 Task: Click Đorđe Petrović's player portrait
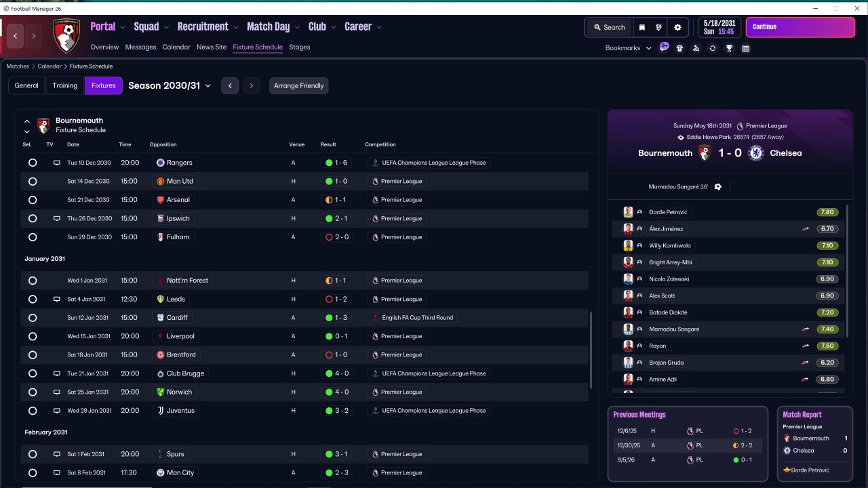628,212
